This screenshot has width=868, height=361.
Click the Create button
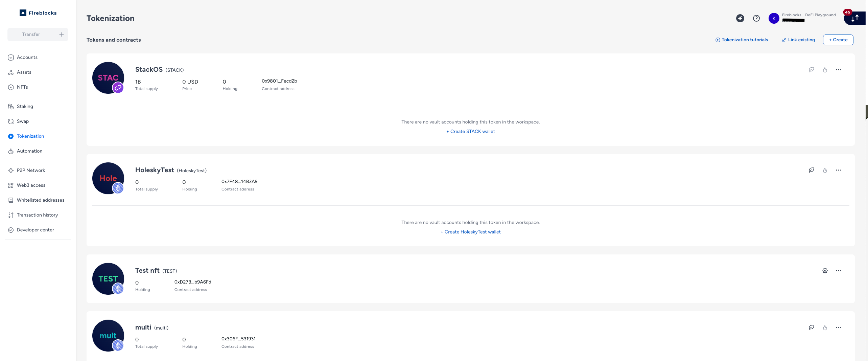click(x=838, y=40)
